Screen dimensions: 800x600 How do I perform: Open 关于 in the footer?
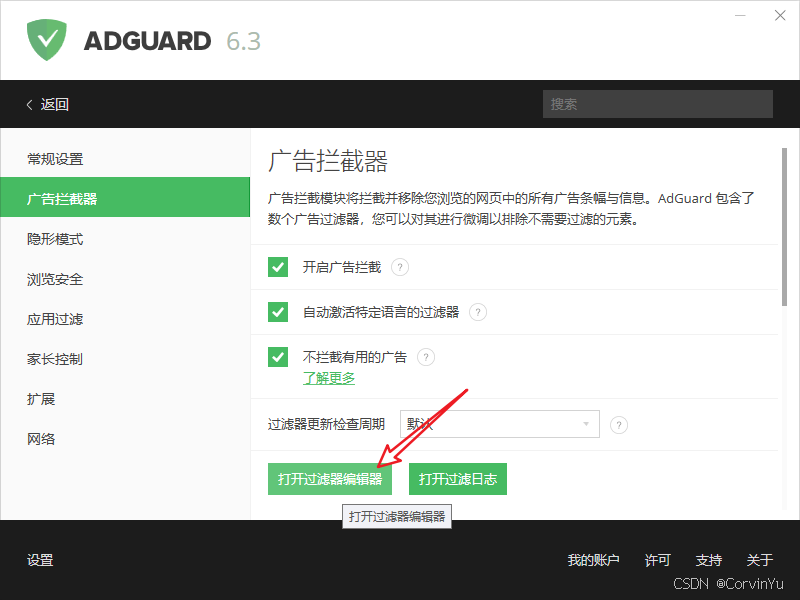click(760, 560)
